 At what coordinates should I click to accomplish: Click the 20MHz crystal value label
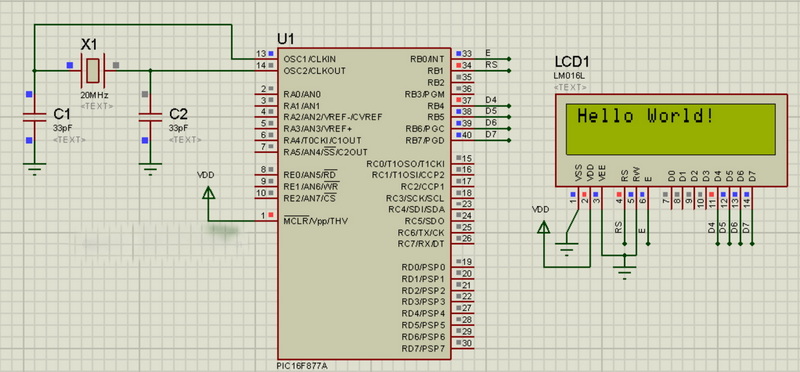pyautogui.click(x=94, y=95)
